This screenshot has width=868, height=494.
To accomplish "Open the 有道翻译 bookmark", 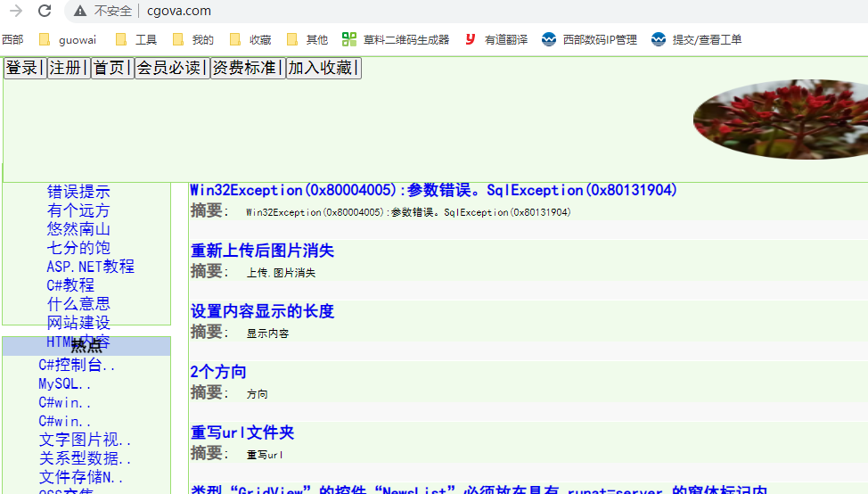I will [495, 39].
